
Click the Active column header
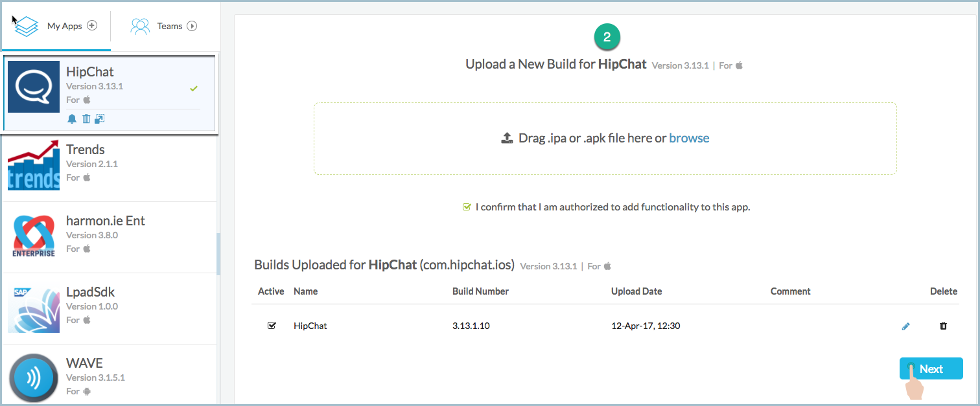click(271, 291)
